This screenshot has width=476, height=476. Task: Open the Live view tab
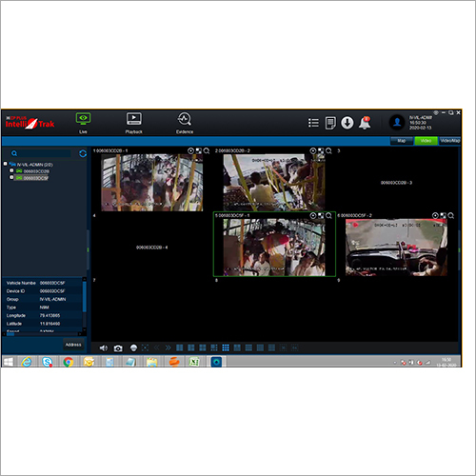(x=83, y=123)
